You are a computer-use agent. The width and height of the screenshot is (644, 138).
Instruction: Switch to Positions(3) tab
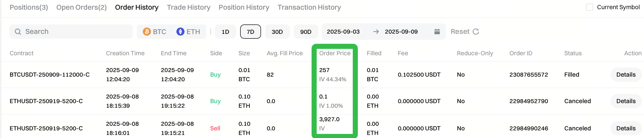coord(29,7)
